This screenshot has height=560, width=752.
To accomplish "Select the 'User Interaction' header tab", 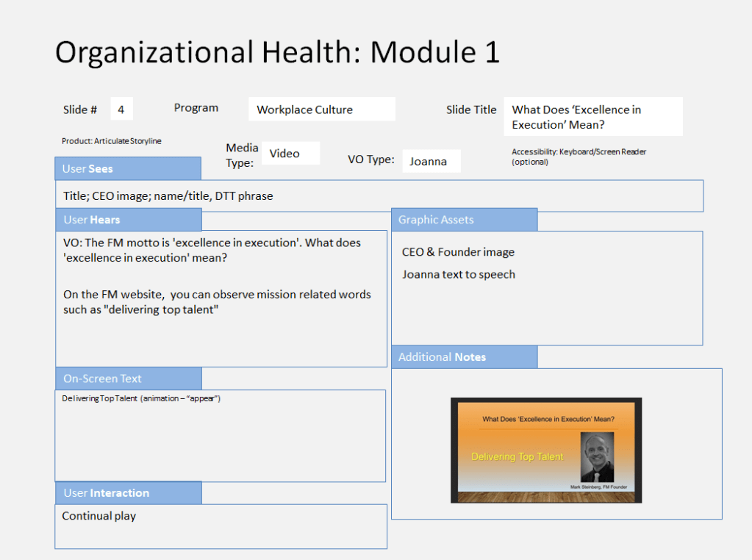I will click(x=128, y=492).
